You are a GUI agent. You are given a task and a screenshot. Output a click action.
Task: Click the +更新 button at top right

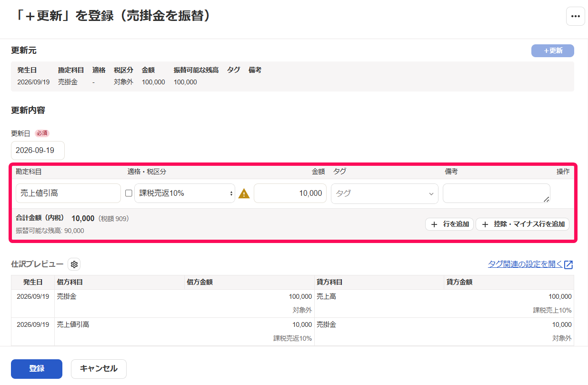(x=552, y=51)
